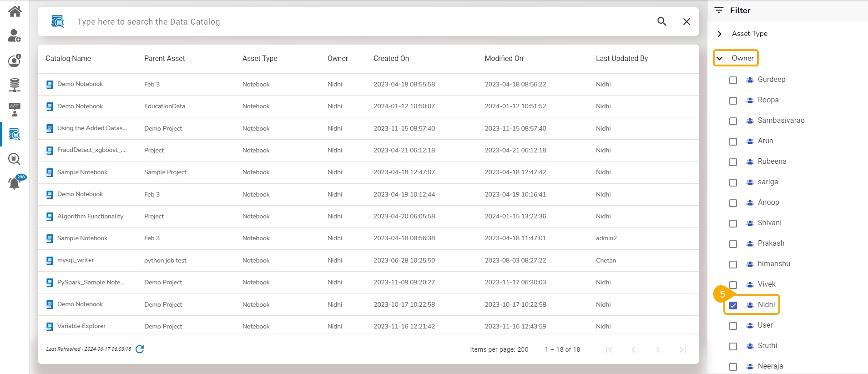This screenshot has height=374, width=868.
Task: Check the User owner checkbox
Action: (x=733, y=326)
